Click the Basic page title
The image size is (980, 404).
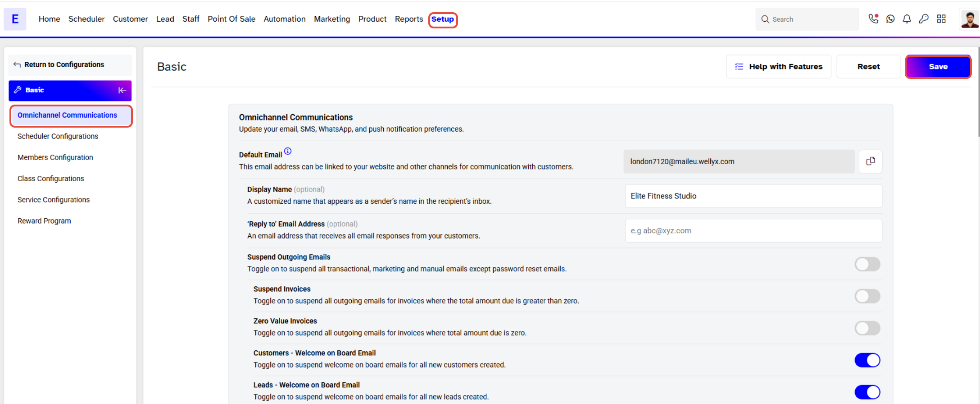[x=172, y=67]
